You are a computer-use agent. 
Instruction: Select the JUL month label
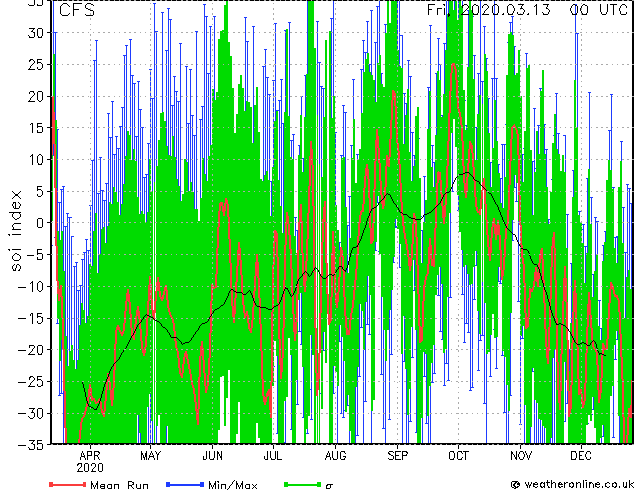pyautogui.click(x=273, y=456)
